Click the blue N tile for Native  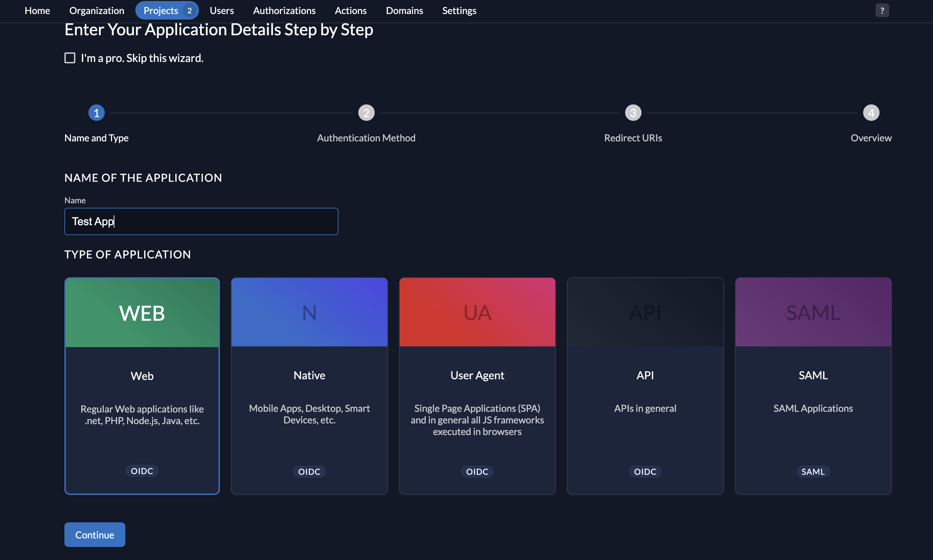click(309, 312)
